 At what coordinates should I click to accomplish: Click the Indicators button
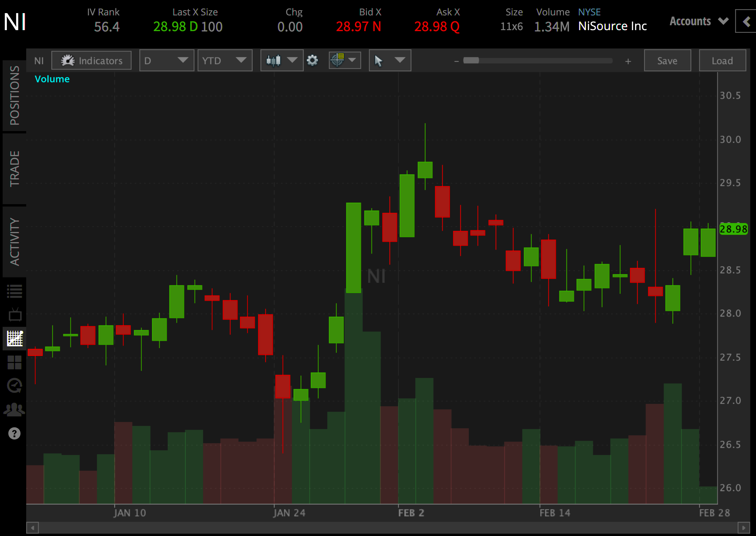click(91, 60)
